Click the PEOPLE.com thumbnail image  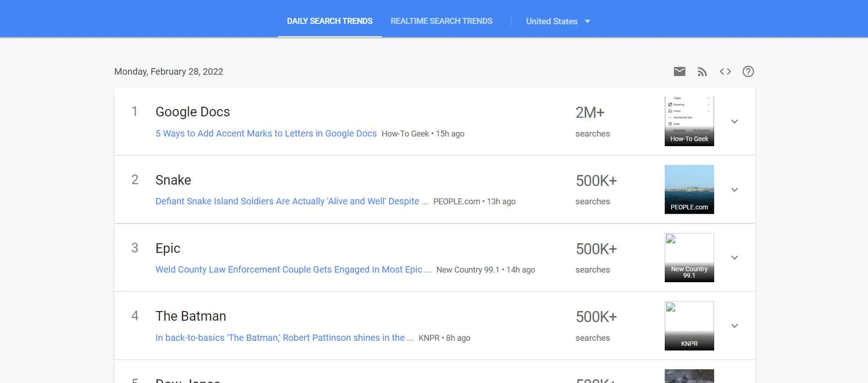pyautogui.click(x=689, y=189)
